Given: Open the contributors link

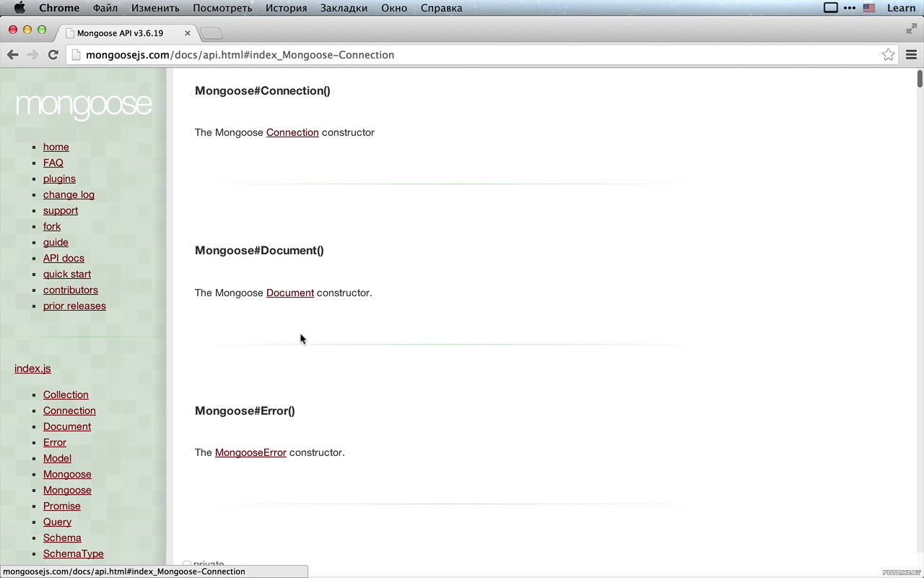Looking at the screenshot, I should pos(71,290).
